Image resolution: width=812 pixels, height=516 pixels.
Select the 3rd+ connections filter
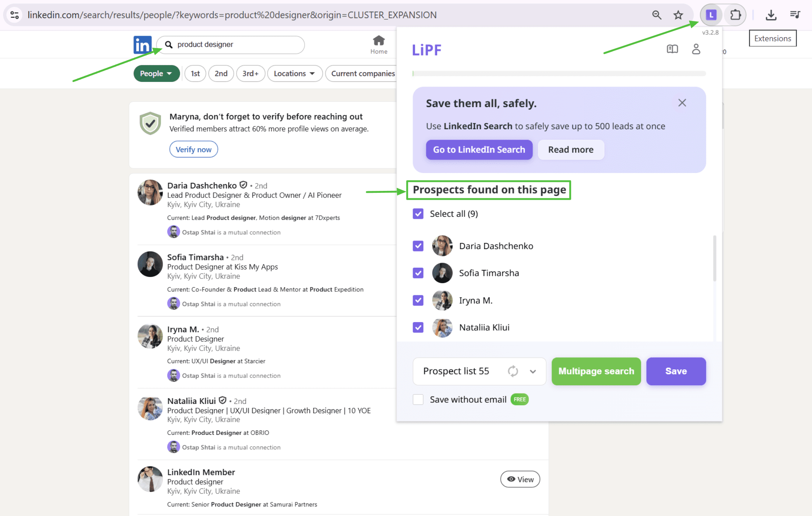250,74
